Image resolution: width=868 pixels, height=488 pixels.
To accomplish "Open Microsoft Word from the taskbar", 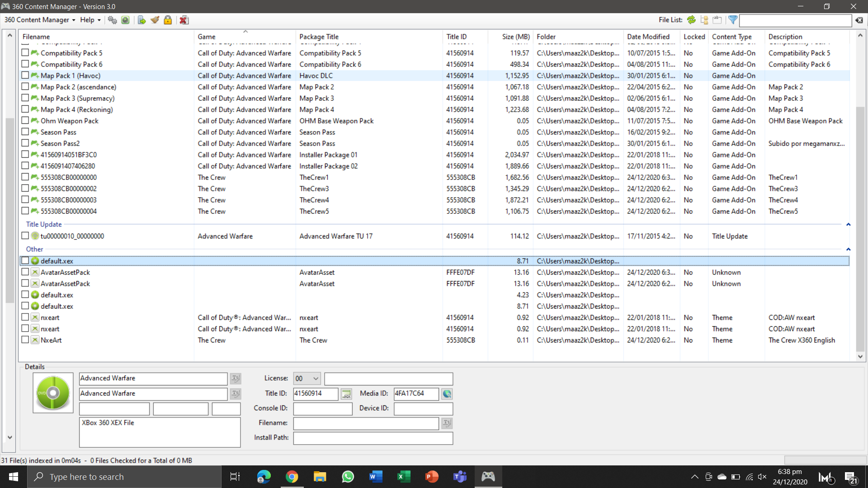I will 376,477.
